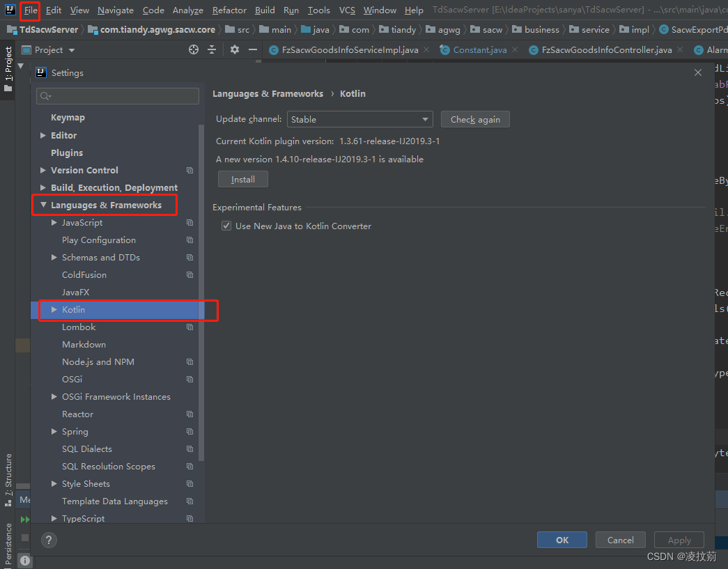Open the Project view dropdown arrow
Image resolution: width=728 pixels, height=569 pixels.
[72, 50]
